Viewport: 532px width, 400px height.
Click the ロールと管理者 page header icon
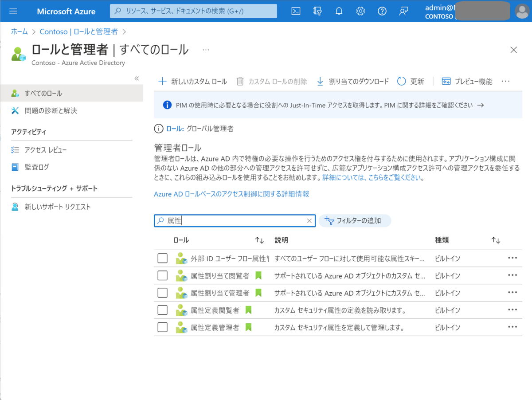coord(19,54)
